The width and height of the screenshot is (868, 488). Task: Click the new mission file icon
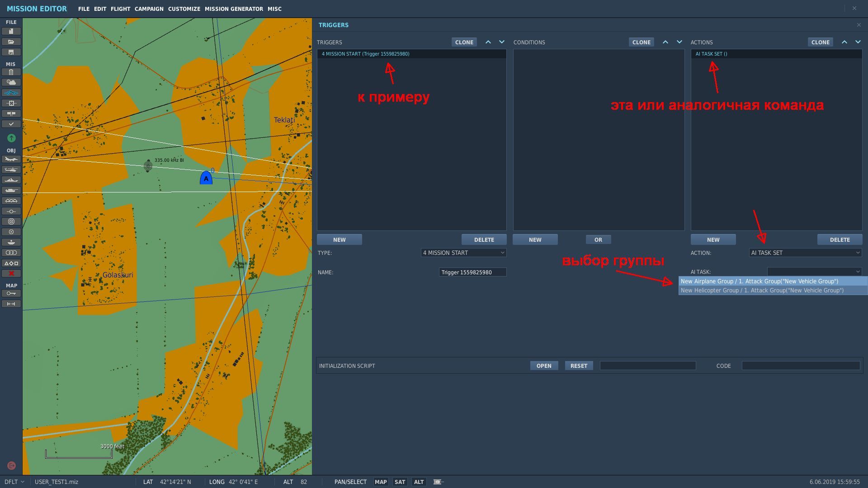[x=11, y=31]
